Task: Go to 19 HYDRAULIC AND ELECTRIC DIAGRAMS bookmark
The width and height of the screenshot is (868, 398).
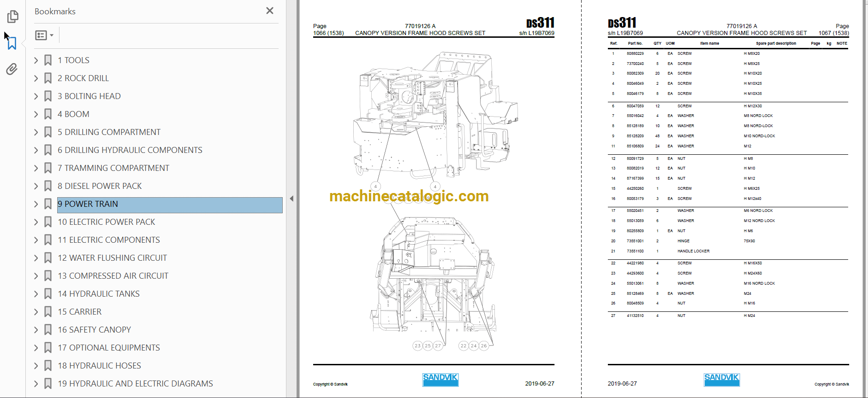Action: (135, 384)
